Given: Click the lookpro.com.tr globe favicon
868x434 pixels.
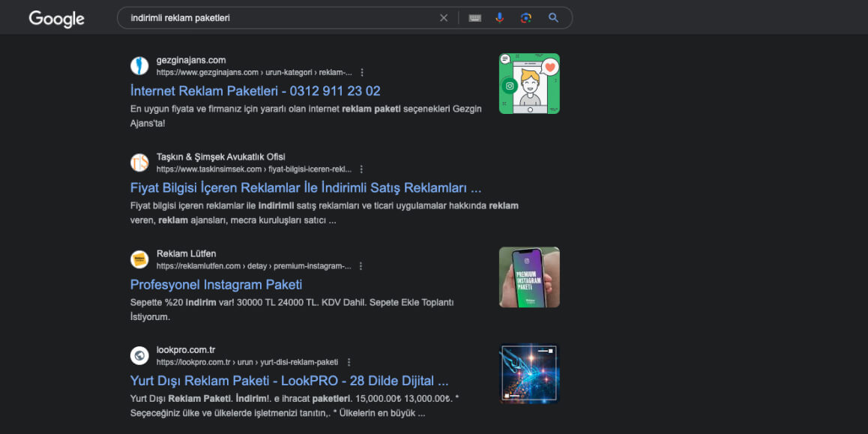Looking at the screenshot, I should 139,355.
